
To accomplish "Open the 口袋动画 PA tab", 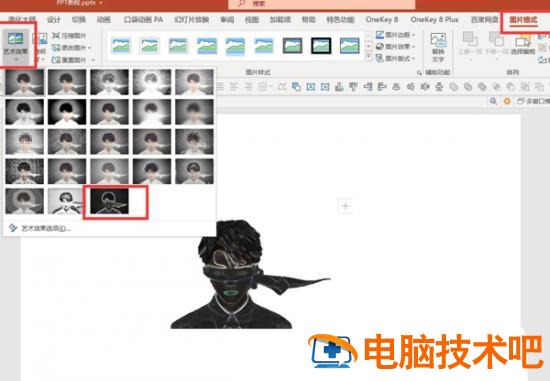I will point(143,20).
